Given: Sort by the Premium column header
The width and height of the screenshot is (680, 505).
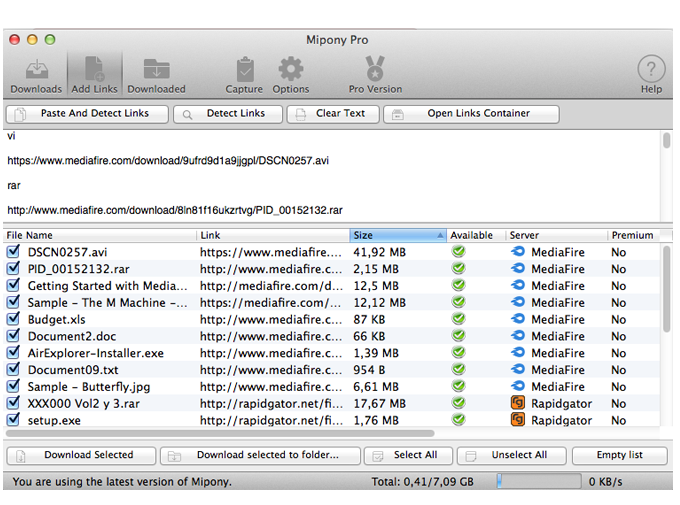Looking at the screenshot, I should [x=633, y=235].
